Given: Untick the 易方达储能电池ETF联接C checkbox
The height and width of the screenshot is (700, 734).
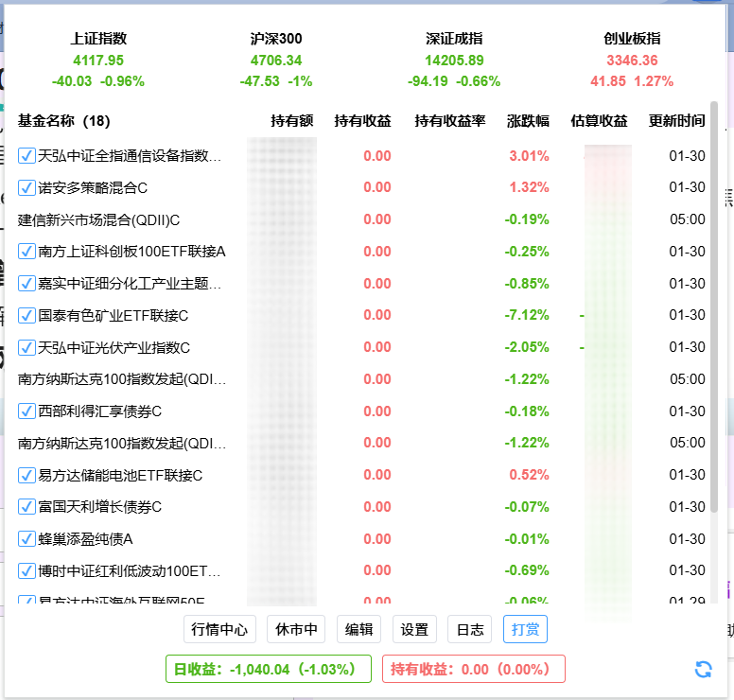Looking at the screenshot, I should tap(26, 475).
